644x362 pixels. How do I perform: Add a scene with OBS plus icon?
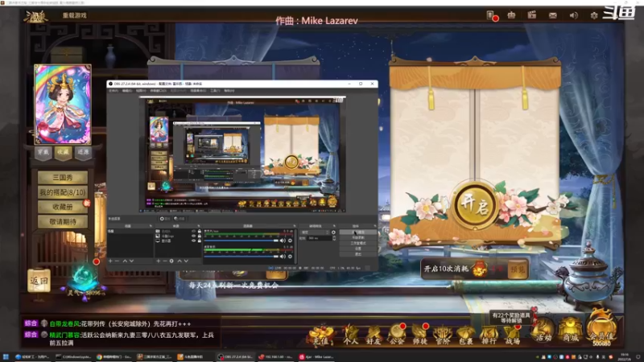pyautogui.click(x=110, y=261)
